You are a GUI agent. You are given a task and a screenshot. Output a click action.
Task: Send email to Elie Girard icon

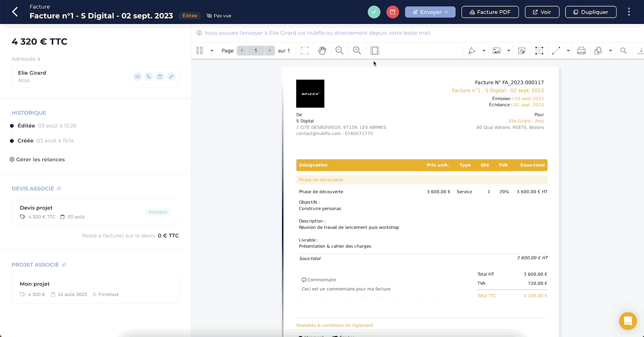click(137, 77)
